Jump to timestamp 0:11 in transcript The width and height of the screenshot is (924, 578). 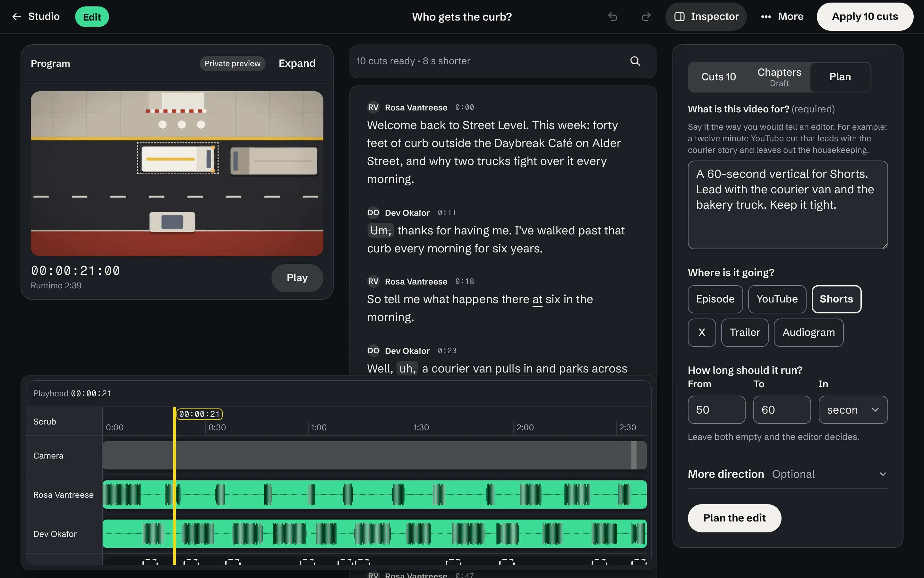pos(447,213)
